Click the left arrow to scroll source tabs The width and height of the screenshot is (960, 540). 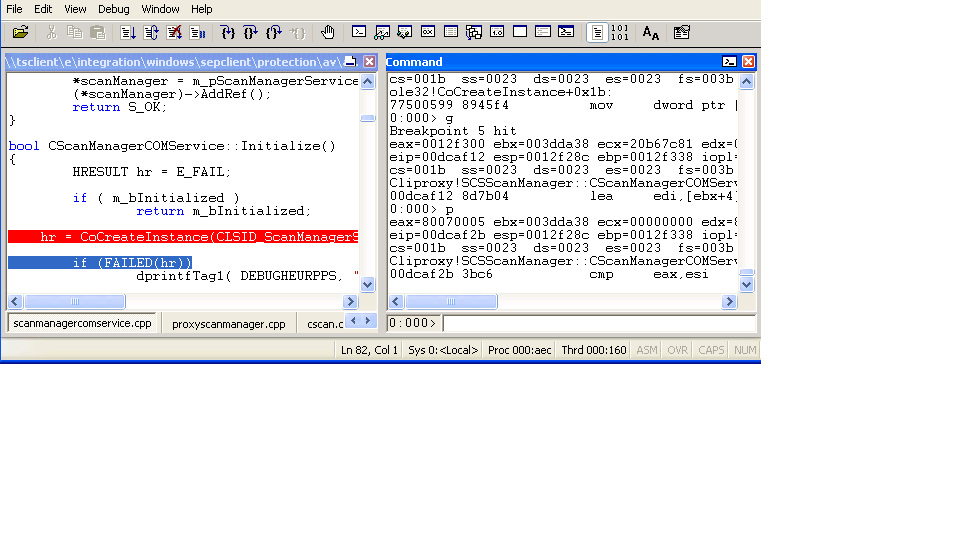353,320
